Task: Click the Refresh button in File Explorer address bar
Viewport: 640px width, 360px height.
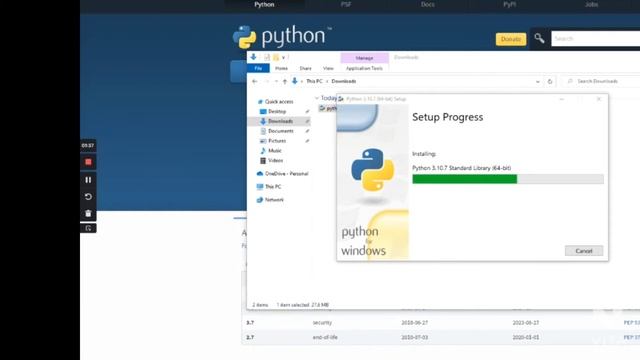Action: click(x=550, y=81)
